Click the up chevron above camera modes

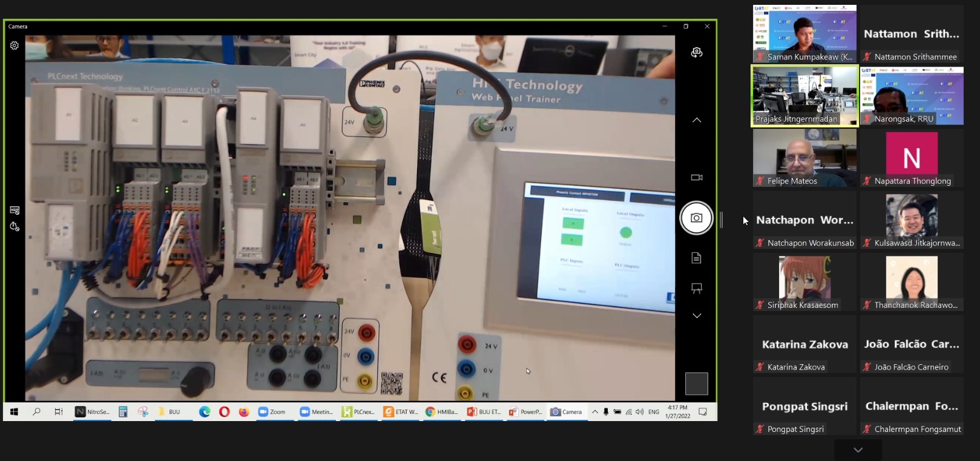(697, 120)
